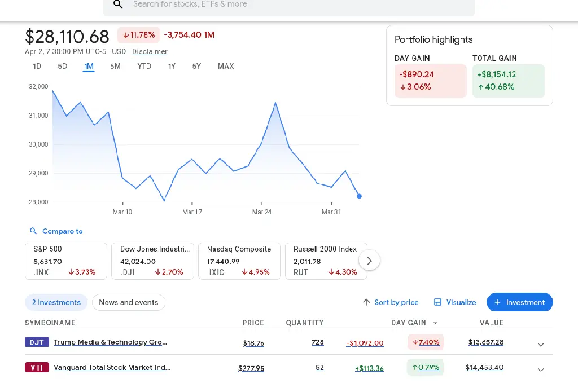Click the VALUE column header
Viewport: 578px width, 392px height.
click(x=492, y=323)
